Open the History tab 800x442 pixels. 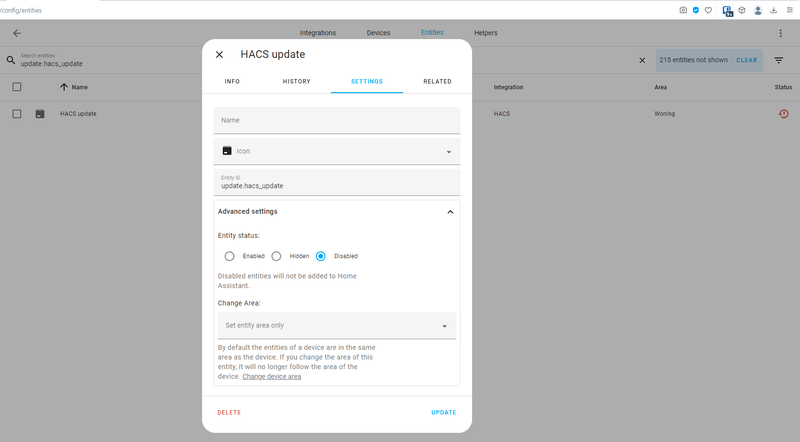pyautogui.click(x=296, y=81)
